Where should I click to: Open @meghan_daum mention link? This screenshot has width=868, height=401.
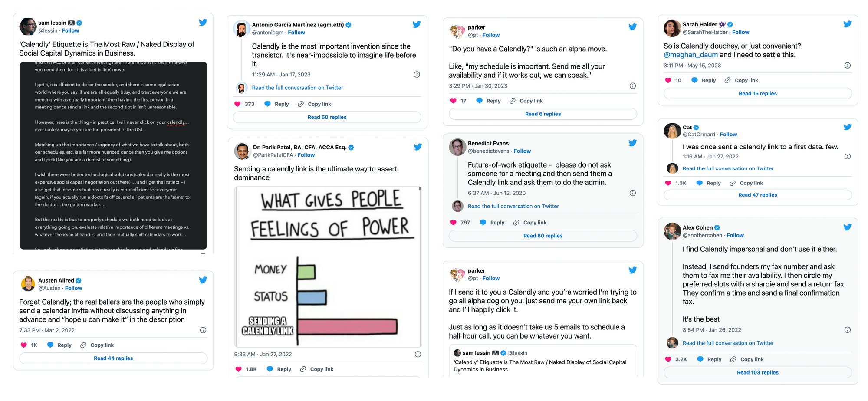(690, 55)
